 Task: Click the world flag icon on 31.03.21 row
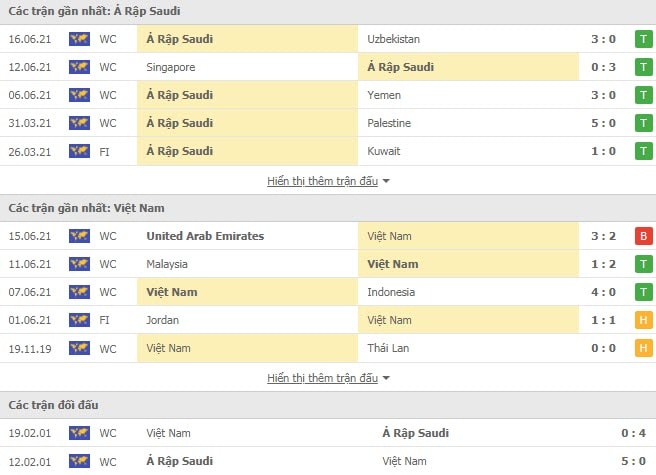point(79,123)
